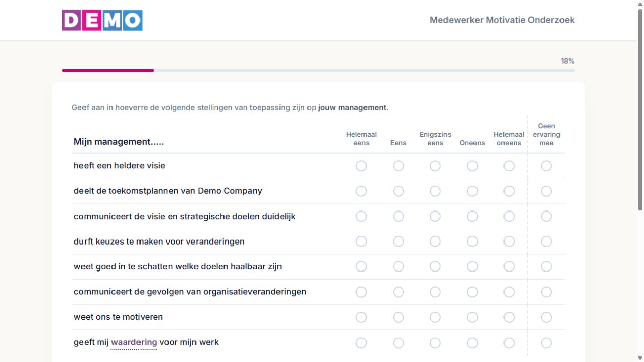Pick 'Enigszins eens' for weet ons te motiveren
This screenshot has height=362, width=644.
click(x=435, y=317)
